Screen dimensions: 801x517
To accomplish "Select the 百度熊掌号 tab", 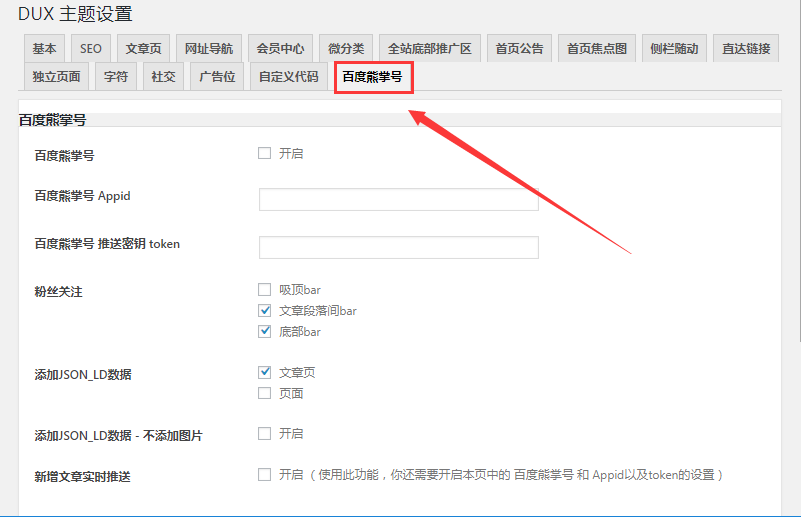I will [x=372, y=77].
